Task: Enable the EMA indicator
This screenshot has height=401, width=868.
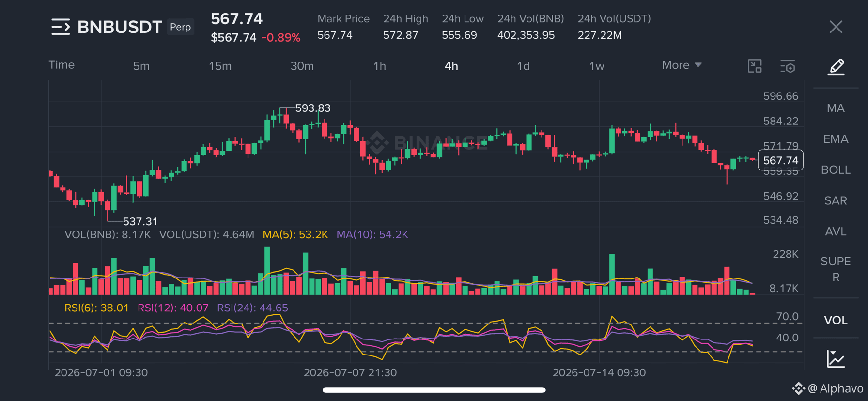Action: pyautogui.click(x=836, y=139)
